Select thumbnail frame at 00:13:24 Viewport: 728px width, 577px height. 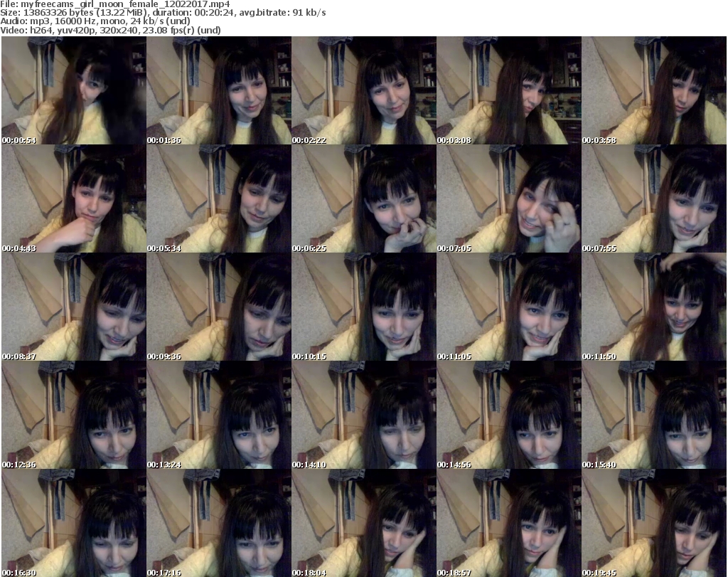(219, 415)
